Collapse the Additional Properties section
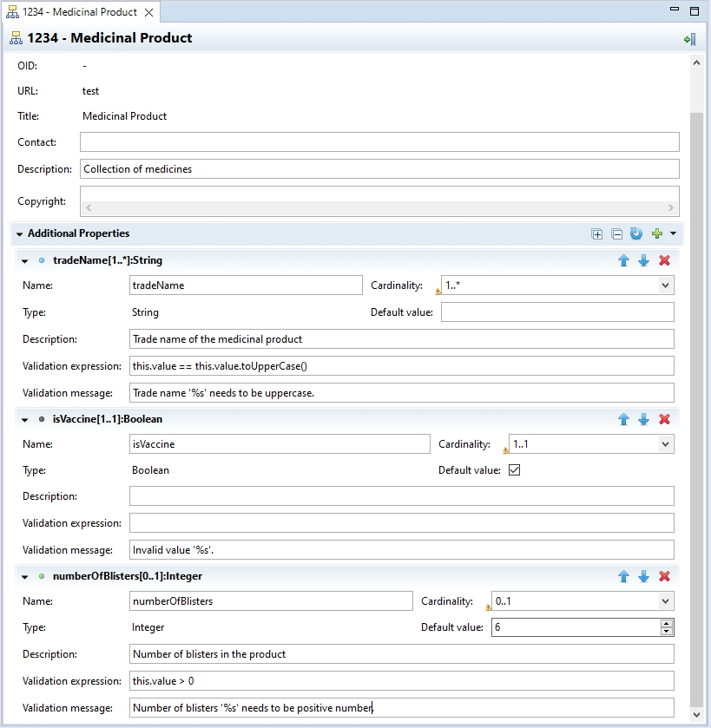The image size is (711, 728). [x=19, y=234]
